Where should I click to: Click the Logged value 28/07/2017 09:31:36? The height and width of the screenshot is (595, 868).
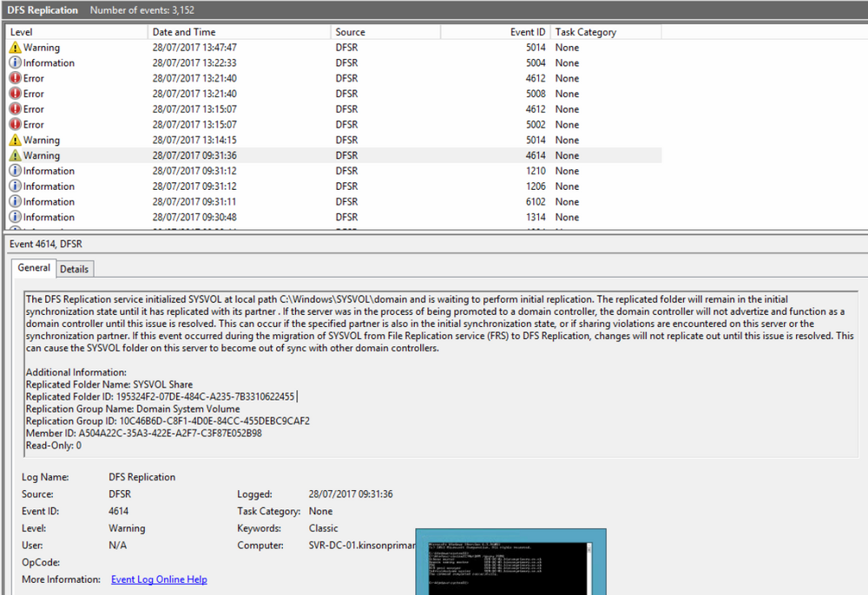[x=351, y=494]
